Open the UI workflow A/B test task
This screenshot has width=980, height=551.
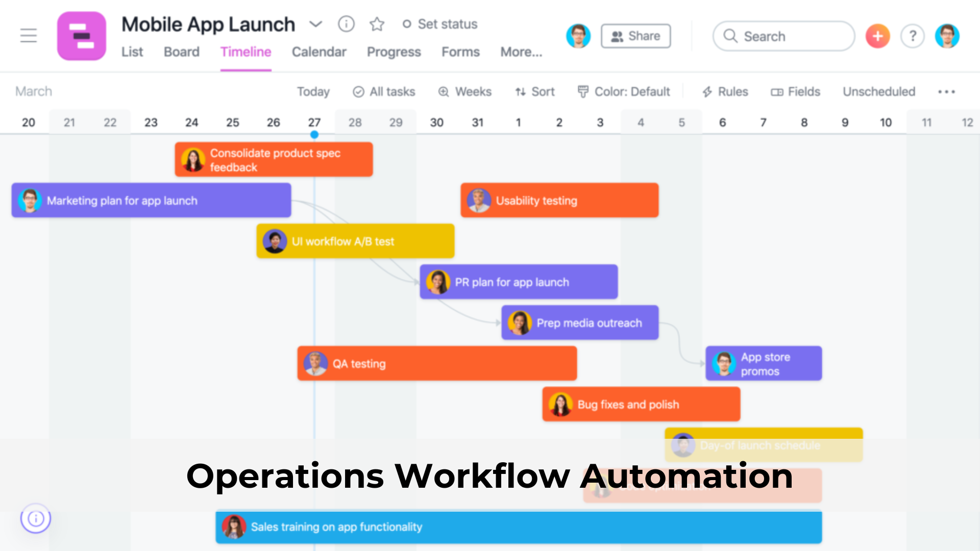point(356,241)
